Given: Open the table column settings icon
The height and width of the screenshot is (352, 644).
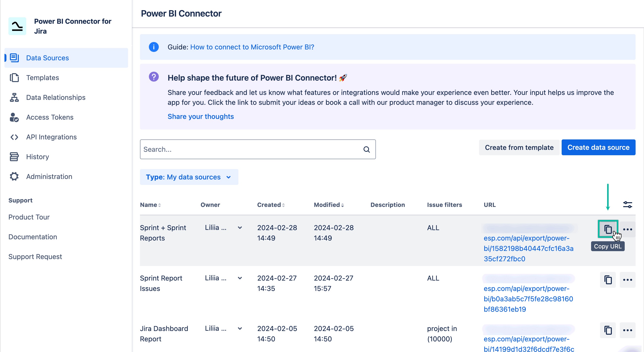Looking at the screenshot, I should pyautogui.click(x=628, y=204).
